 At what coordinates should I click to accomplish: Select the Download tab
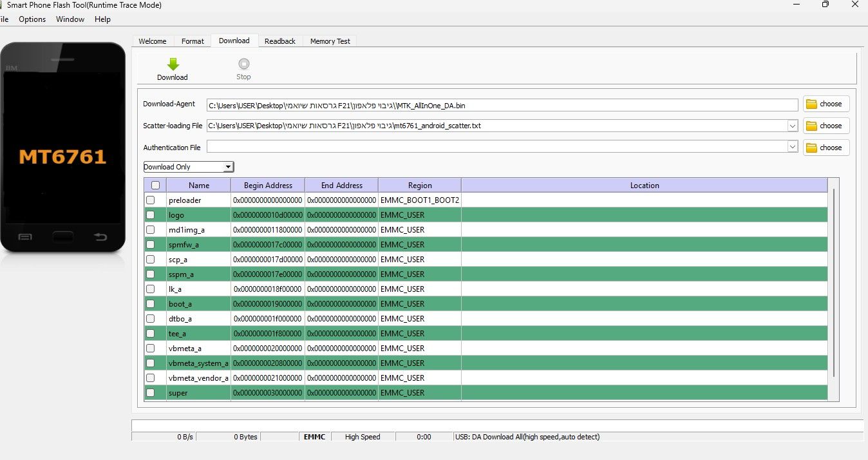click(234, 41)
